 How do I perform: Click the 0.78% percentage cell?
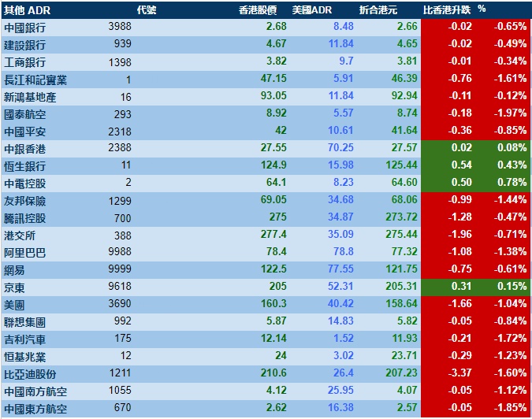point(512,182)
